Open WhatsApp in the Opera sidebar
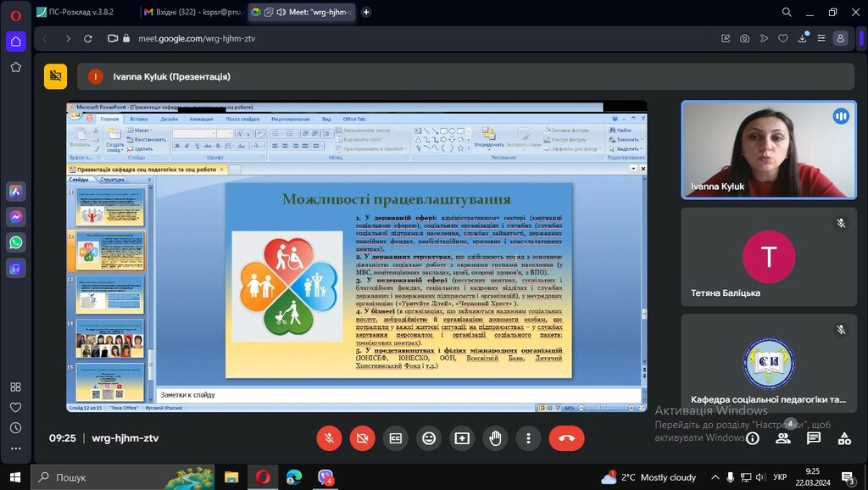The width and height of the screenshot is (868, 490). pos(15,242)
